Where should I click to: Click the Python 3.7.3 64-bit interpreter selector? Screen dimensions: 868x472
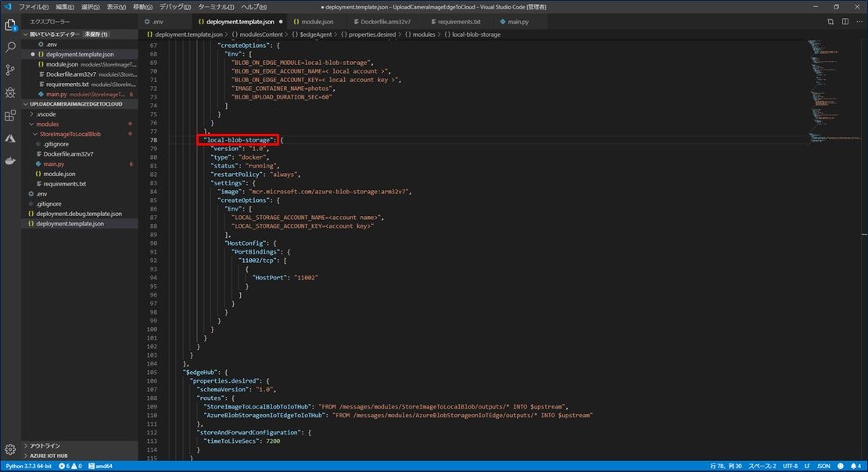pyautogui.click(x=27, y=466)
